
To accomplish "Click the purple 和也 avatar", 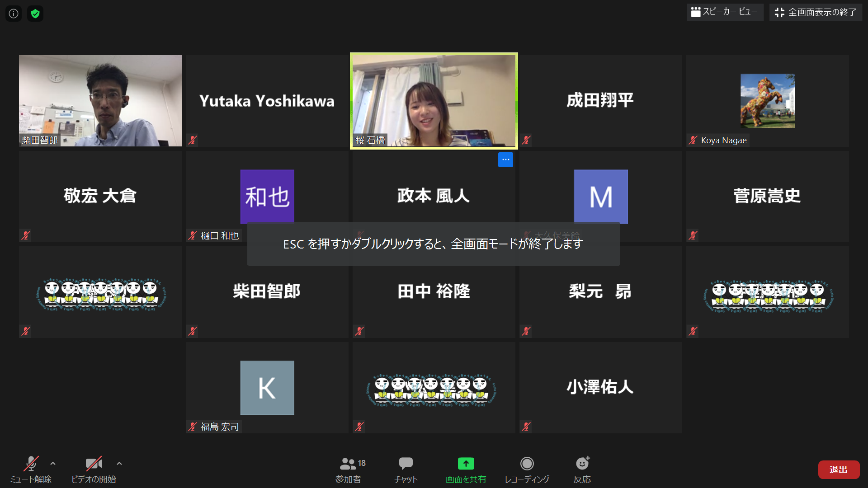I will [267, 197].
